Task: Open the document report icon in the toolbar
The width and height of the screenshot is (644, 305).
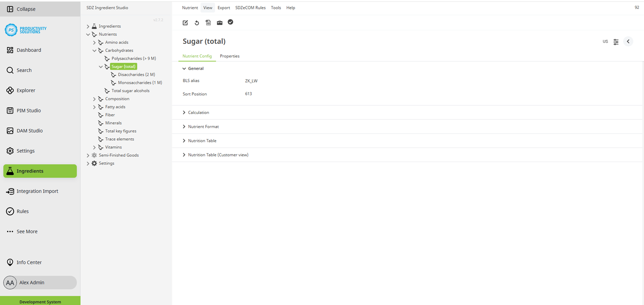Action: [208, 23]
